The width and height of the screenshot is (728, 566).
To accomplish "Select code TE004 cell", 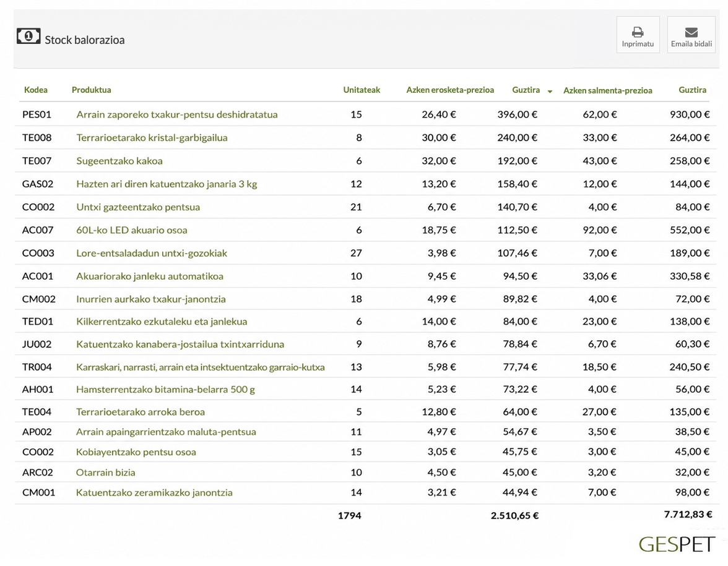I will (37, 412).
